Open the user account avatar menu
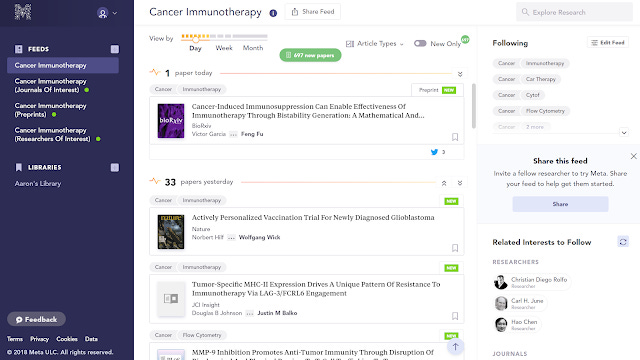The width and height of the screenshot is (640, 360). point(102,13)
